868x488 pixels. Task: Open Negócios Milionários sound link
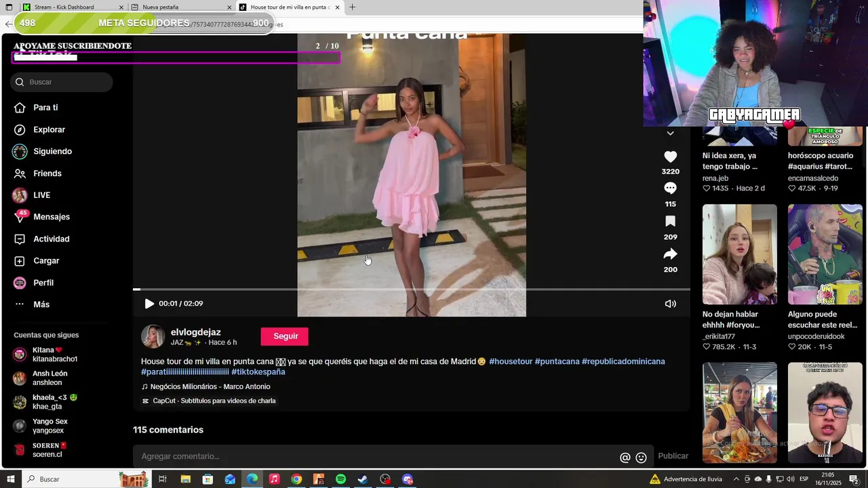click(x=210, y=386)
